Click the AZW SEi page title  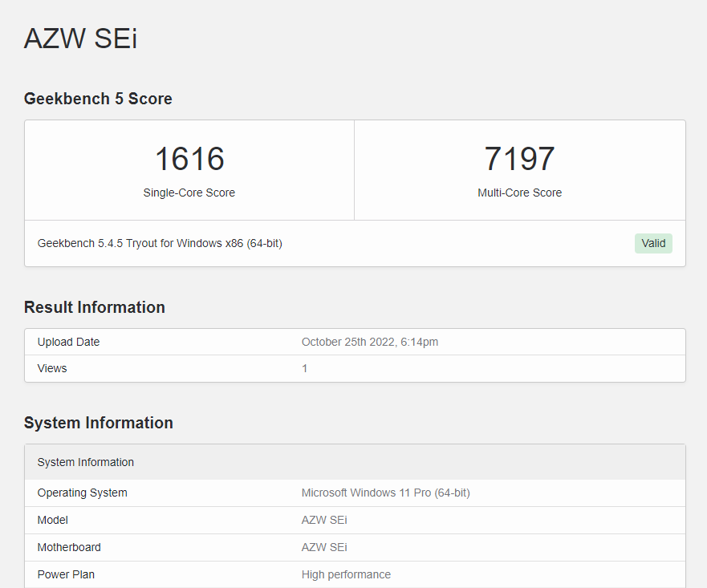(x=80, y=39)
